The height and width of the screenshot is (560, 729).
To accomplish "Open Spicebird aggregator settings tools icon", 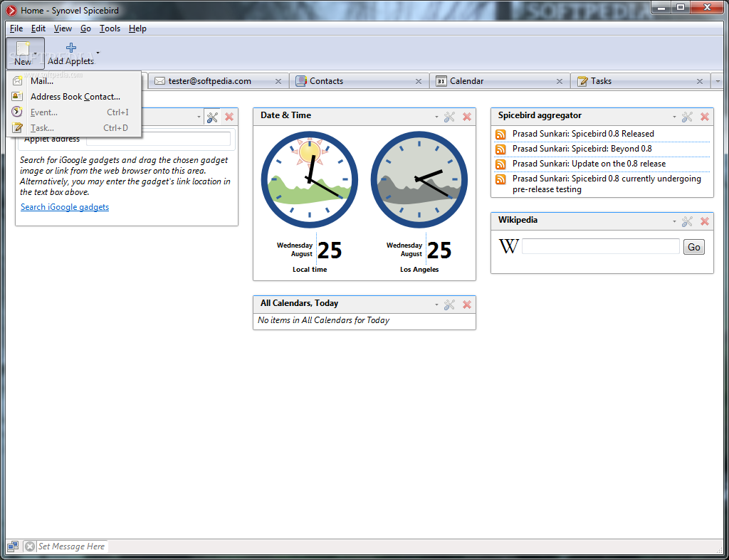I will [687, 117].
